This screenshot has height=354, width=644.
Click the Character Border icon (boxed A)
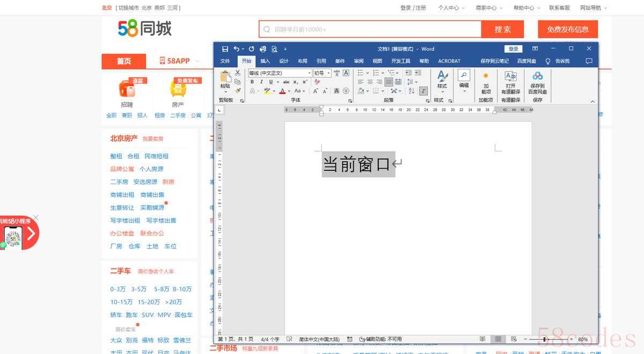tap(346, 73)
